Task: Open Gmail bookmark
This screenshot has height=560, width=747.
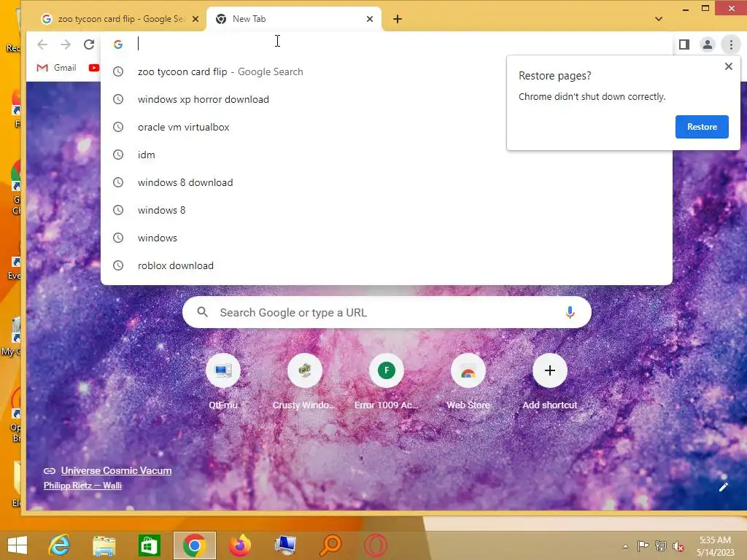Action: [56, 68]
